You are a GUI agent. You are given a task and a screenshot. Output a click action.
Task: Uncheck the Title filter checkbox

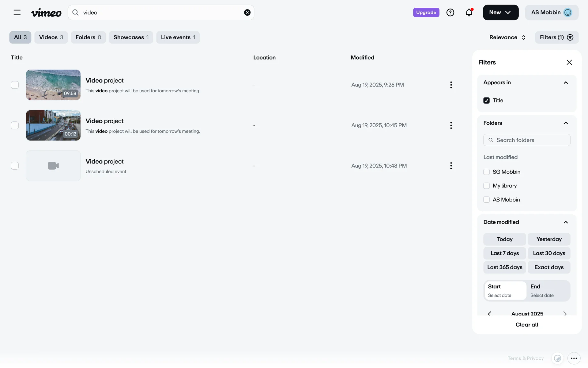(486, 100)
